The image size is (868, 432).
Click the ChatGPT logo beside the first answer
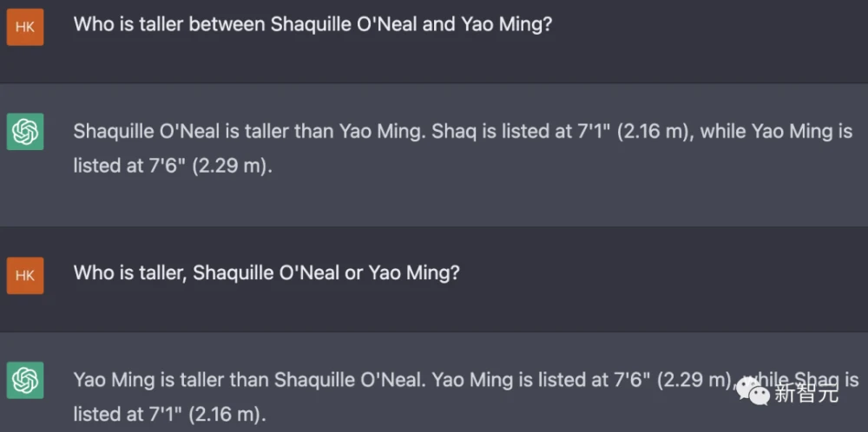coord(24,133)
